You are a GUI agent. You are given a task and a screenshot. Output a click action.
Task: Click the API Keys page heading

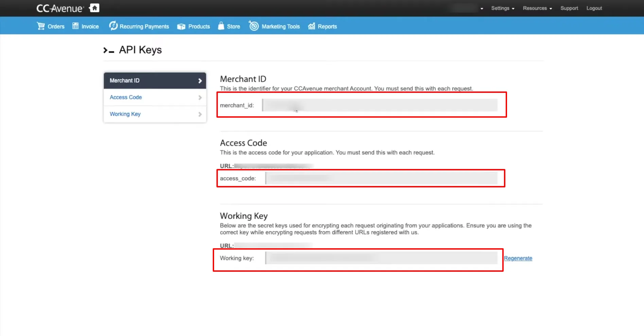(140, 50)
